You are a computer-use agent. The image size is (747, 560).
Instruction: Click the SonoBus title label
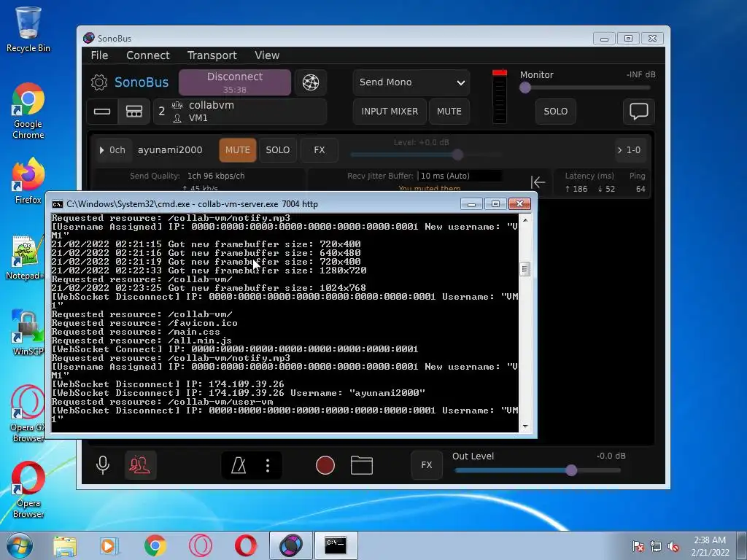pos(142,82)
